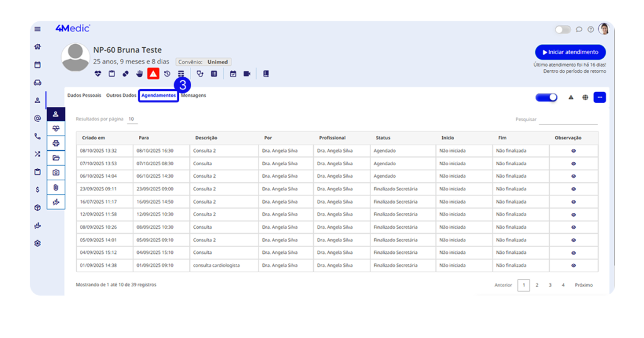Viewport: 644px width, 338px height.
Task: Open the stethoscope icon in patient toolbar
Action: click(200, 74)
